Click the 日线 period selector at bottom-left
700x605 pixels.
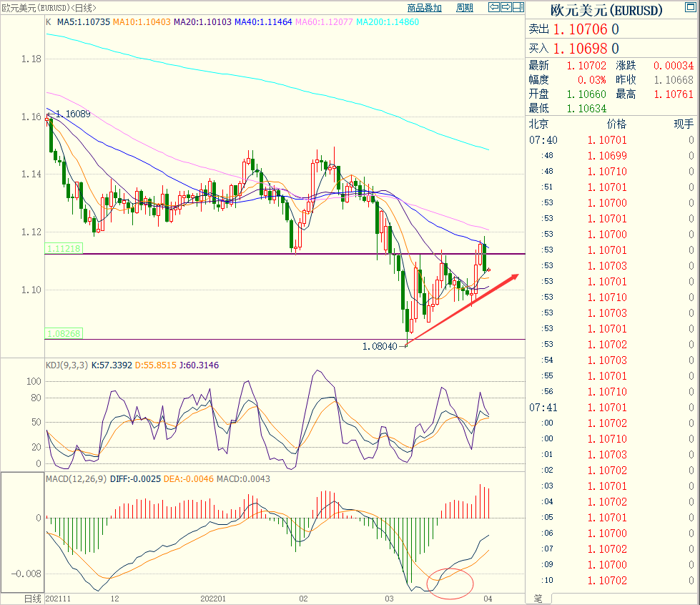(33, 598)
